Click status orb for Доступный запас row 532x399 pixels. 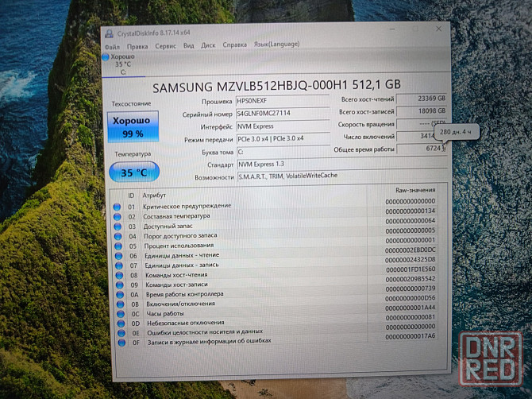tap(118, 227)
